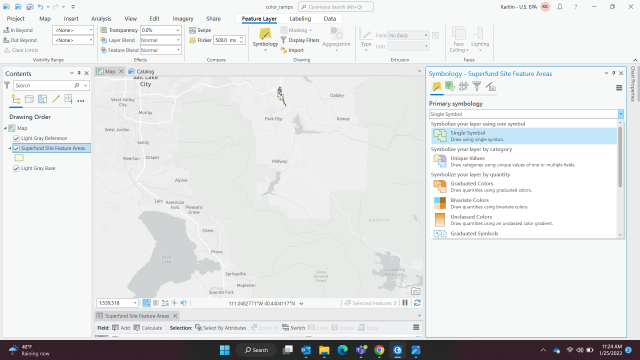Open Display filters tab in Symbology pane
640x360 pixels.
coord(477,87)
